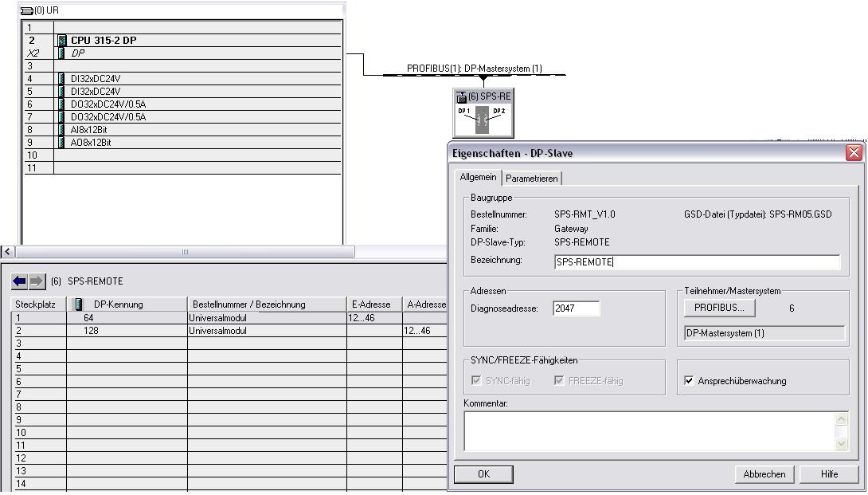Click the Bestellnummer / Bezeichnung column header
The width and height of the screenshot is (868, 495).
pyautogui.click(x=268, y=304)
